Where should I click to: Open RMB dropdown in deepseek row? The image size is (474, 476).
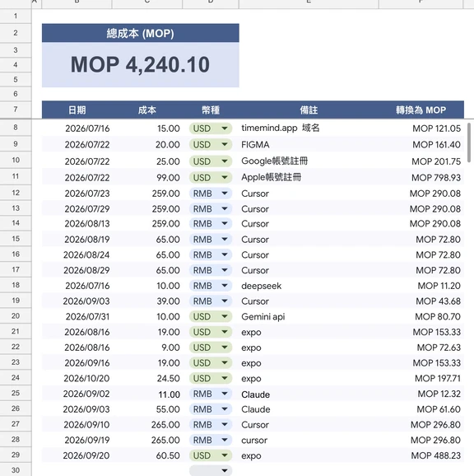tap(211, 286)
